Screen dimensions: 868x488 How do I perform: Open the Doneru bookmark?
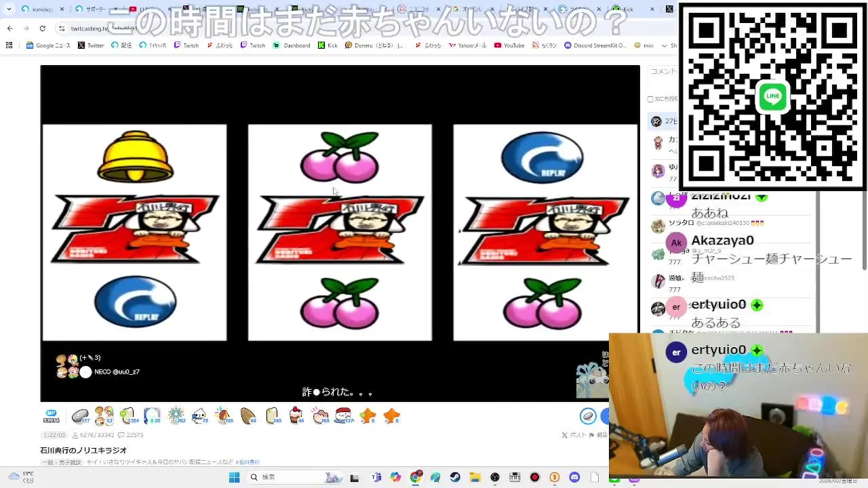click(x=374, y=45)
